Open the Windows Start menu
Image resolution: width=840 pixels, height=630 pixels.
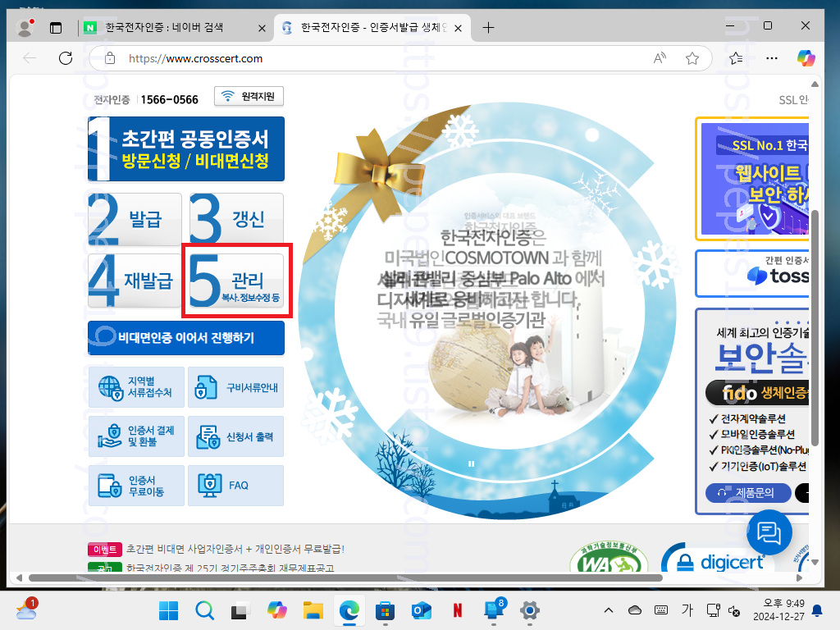[169, 610]
